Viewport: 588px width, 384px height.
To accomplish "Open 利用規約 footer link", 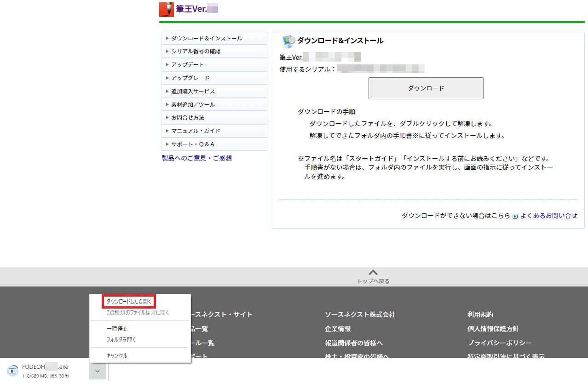I will [480, 315].
